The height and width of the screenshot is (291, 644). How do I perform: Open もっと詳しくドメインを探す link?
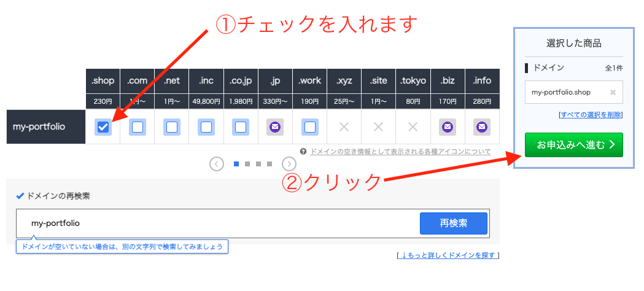point(448,256)
